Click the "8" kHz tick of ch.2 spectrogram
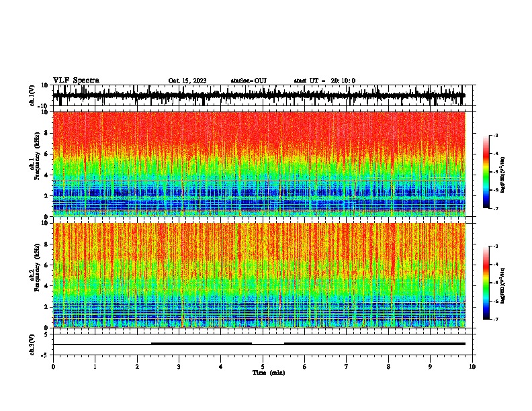Viewport: 532px width, 411px height. pyautogui.click(x=46, y=244)
